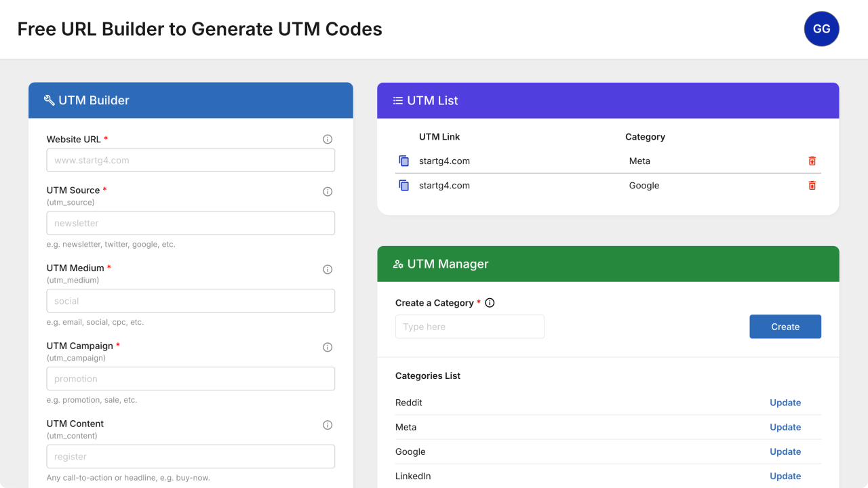Copy the Meta UTM link
868x488 pixels.
point(404,161)
